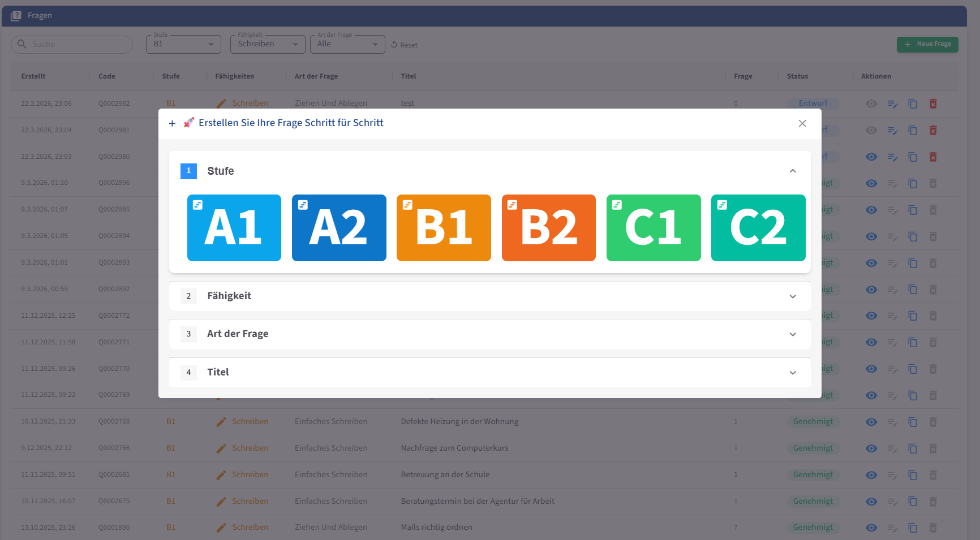Screen dimensions: 980x540
Task: Click the Reset filters button
Action: pos(404,45)
